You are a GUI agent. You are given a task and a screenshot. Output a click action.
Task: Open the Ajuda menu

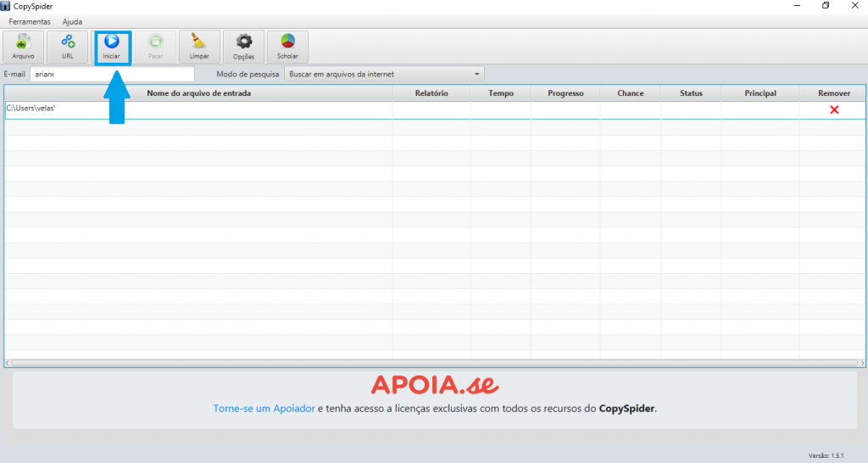(73, 21)
